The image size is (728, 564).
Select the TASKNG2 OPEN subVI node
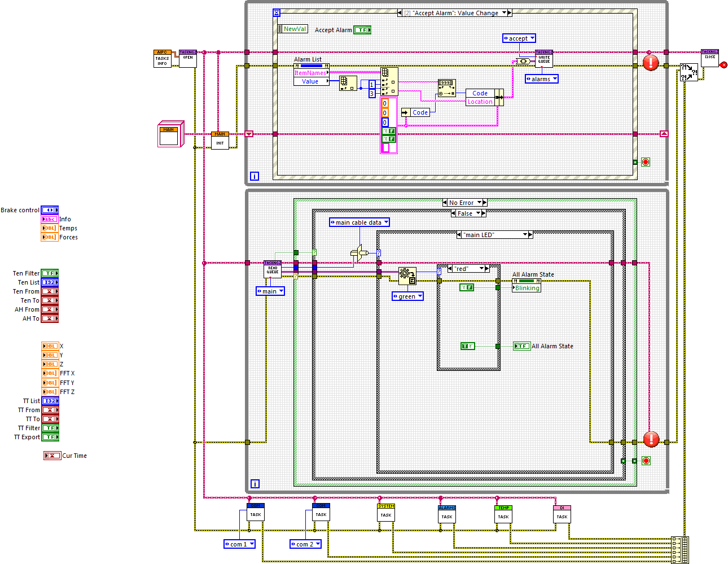pos(188,59)
